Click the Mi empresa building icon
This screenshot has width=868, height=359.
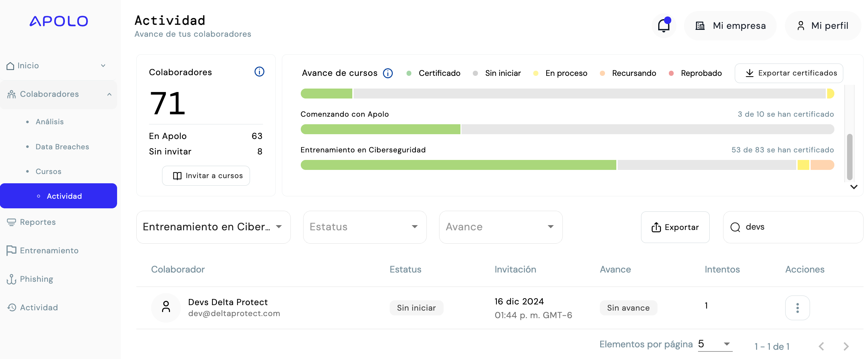(700, 26)
